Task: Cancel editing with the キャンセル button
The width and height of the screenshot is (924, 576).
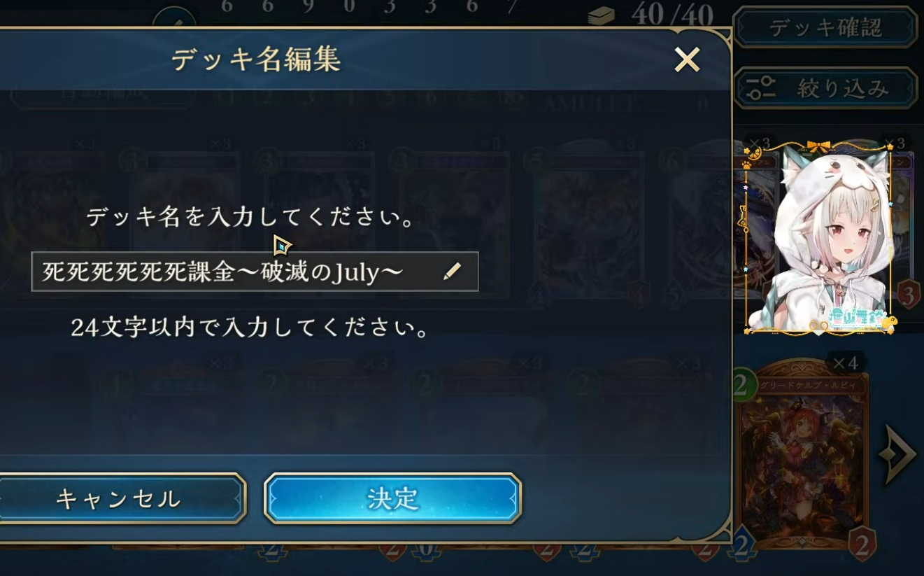Action: click(x=119, y=498)
